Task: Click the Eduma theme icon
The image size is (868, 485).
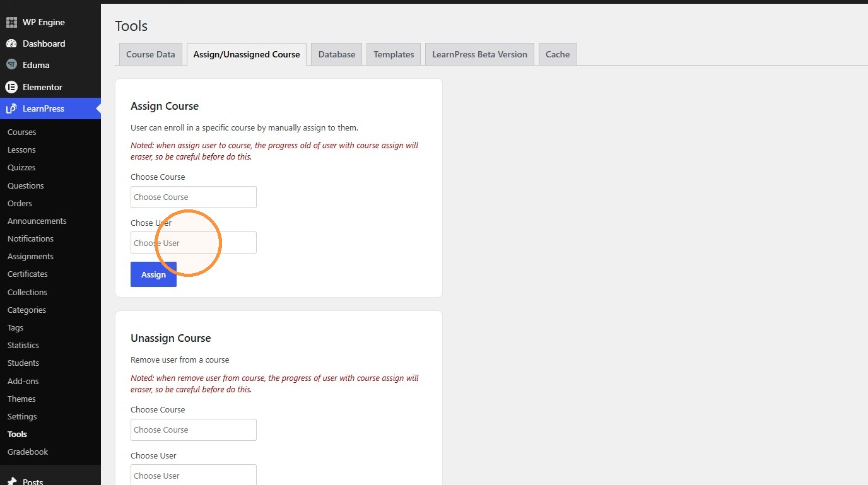Action: 11,65
